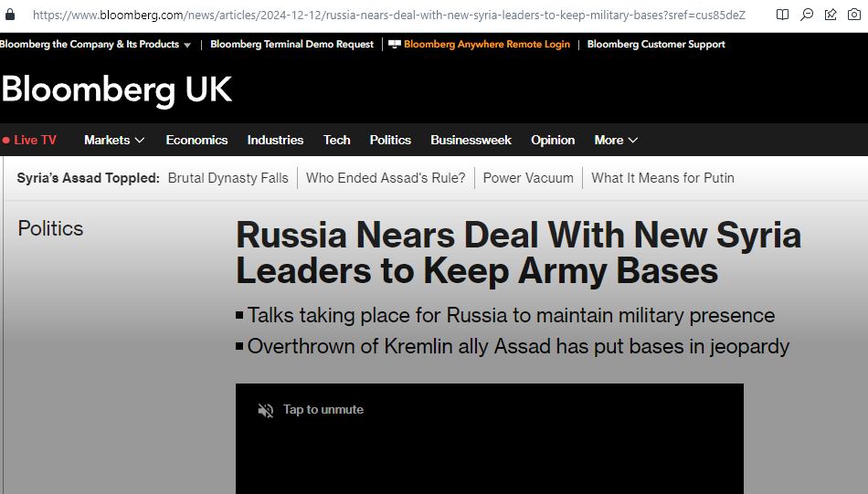
Task: Click the muted speaker icon on video
Action: [x=266, y=410]
